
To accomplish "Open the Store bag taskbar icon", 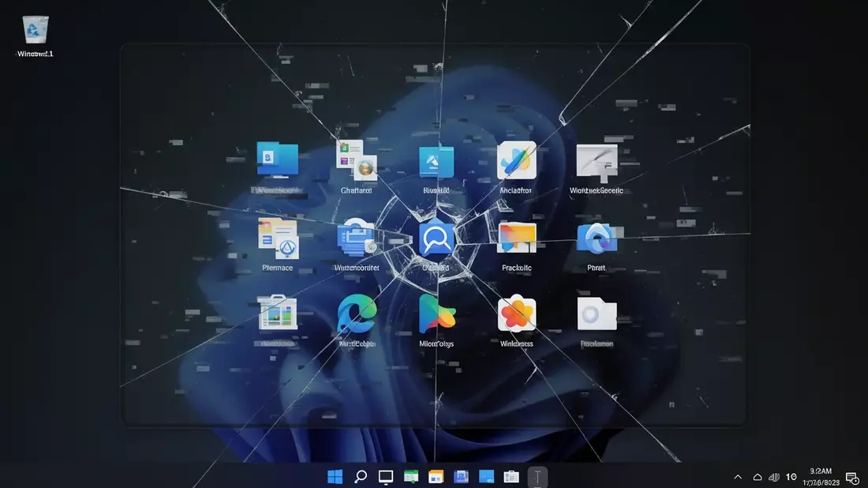I will [511, 476].
